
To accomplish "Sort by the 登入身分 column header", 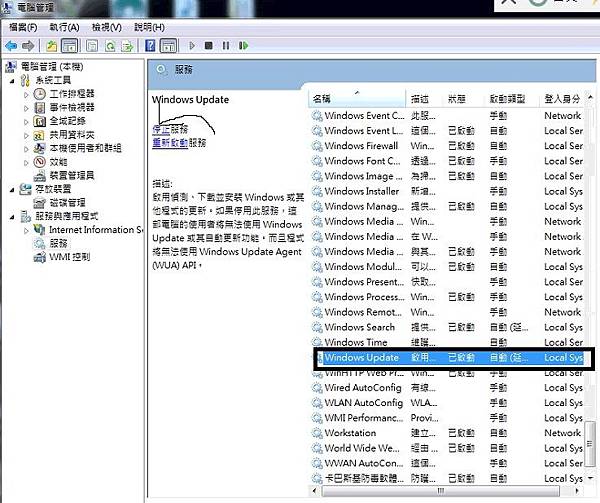I will [563, 99].
